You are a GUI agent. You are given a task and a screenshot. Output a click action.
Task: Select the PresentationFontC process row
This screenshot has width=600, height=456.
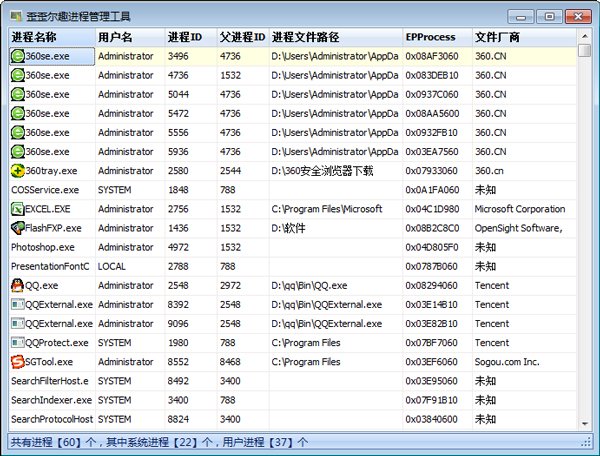[x=293, y=267]
